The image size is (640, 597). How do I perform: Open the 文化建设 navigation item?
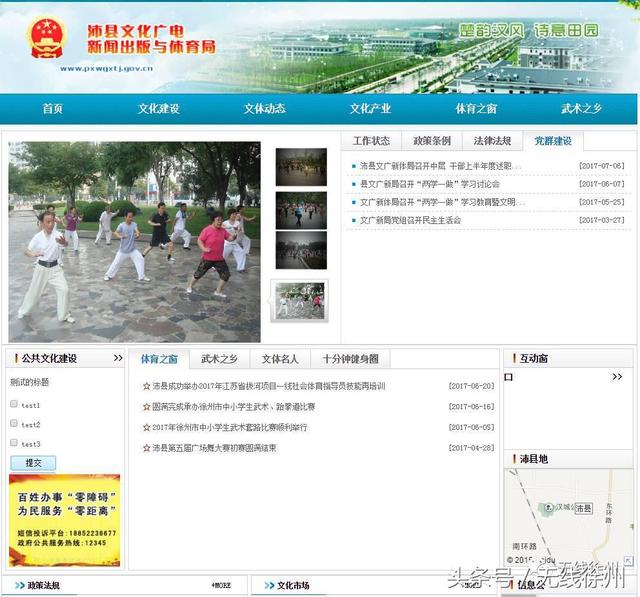(159, 109)
